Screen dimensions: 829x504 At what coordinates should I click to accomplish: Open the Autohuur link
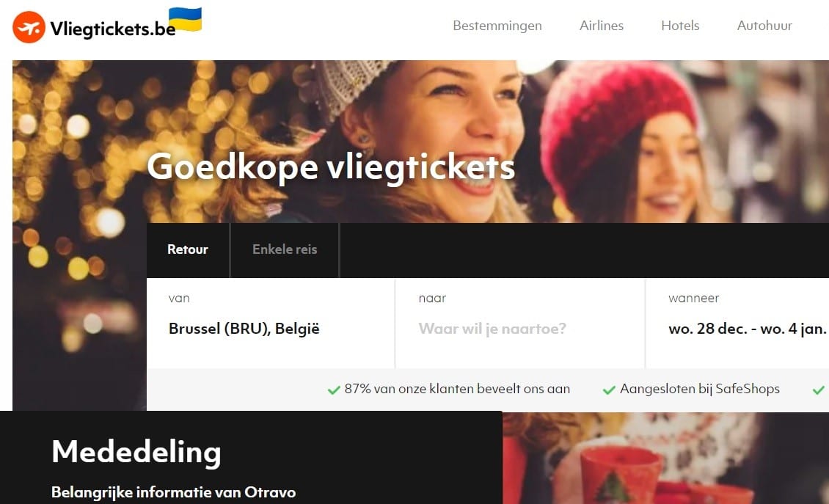coord(764,26)
